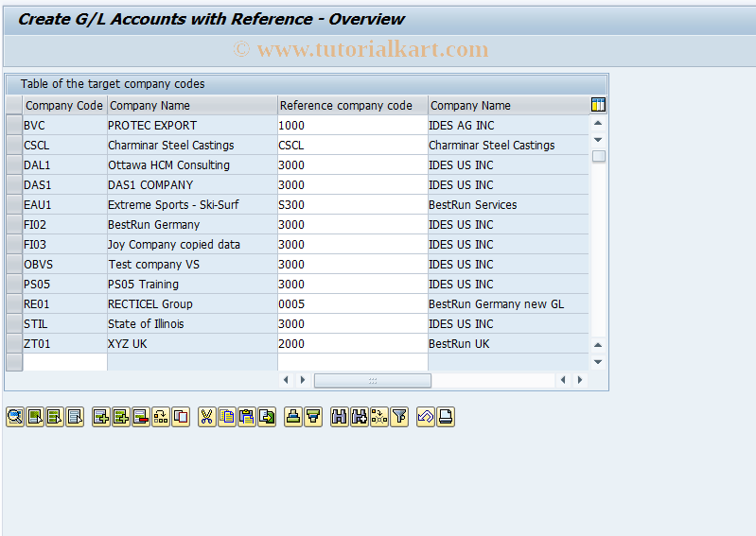This screenshot has width=756, height=536.
Task: Click the vertical scrollbar thumb handle
Action: pos(598,156)
